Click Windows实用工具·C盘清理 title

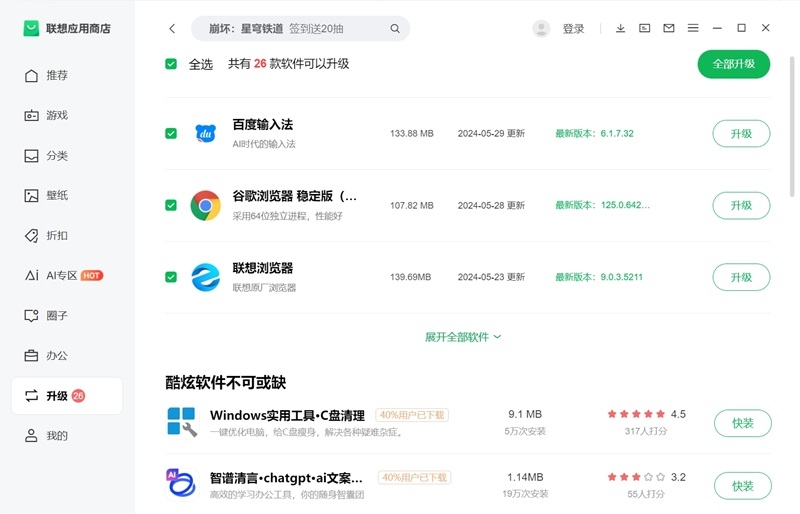pos(287,415)
